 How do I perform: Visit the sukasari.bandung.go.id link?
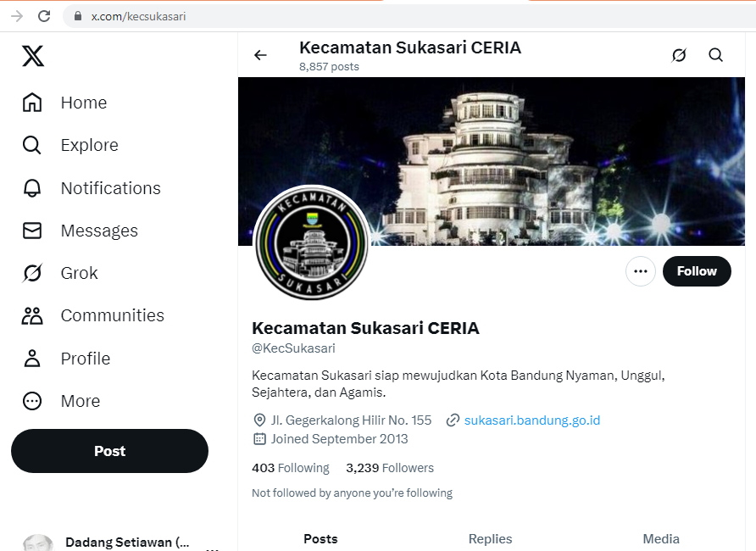pos(531,420)
